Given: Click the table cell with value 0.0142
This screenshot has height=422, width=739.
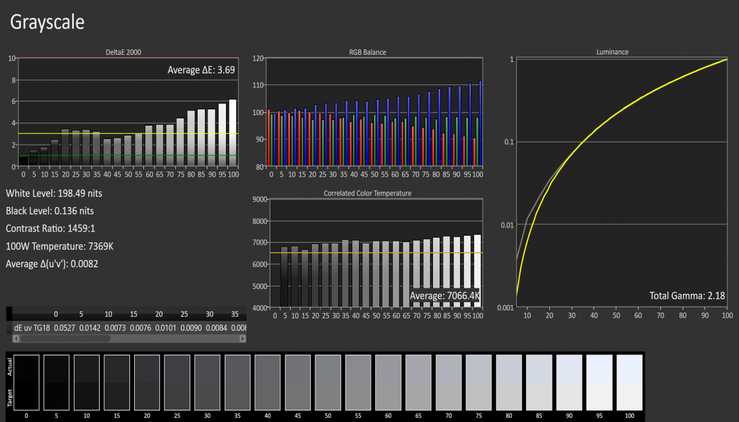Looking at the screenshot, I should [x=90, y=327].
